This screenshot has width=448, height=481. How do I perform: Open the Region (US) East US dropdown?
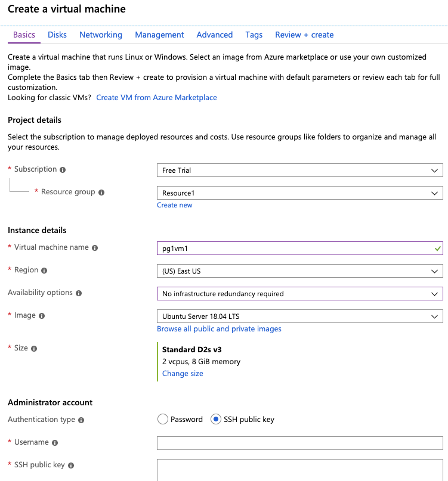pyautogui.click(x=299, y=271)
